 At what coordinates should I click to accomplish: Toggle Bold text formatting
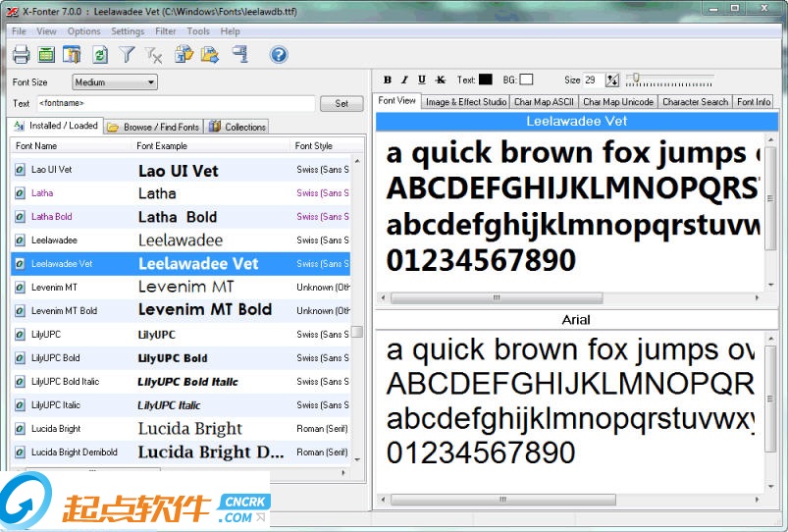coord(387,80)
